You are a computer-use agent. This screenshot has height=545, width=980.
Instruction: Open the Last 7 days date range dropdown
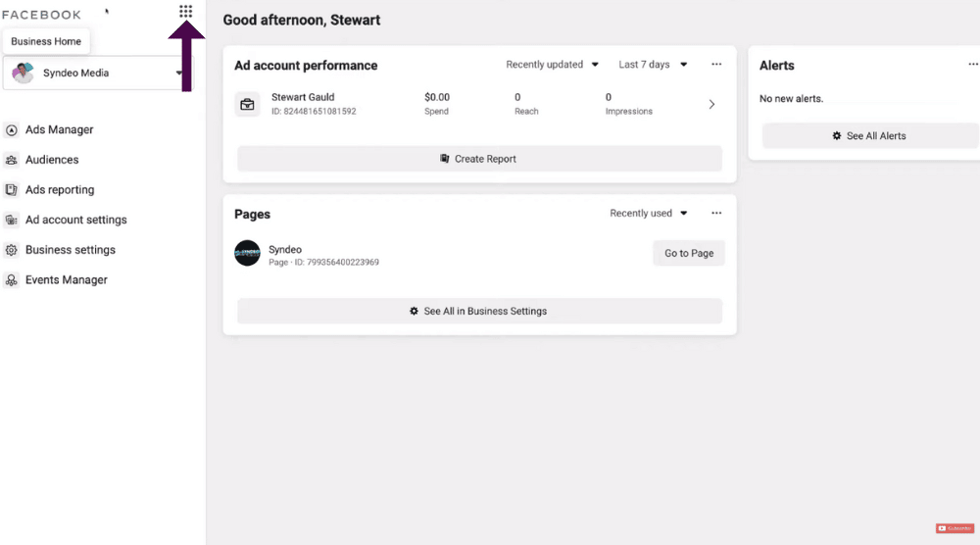(653, 65)
